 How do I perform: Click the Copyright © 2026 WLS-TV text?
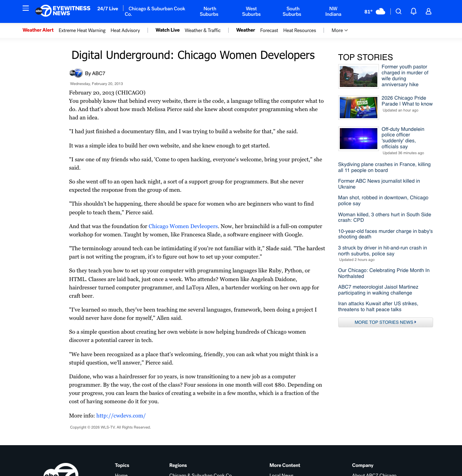click(110, 427)
